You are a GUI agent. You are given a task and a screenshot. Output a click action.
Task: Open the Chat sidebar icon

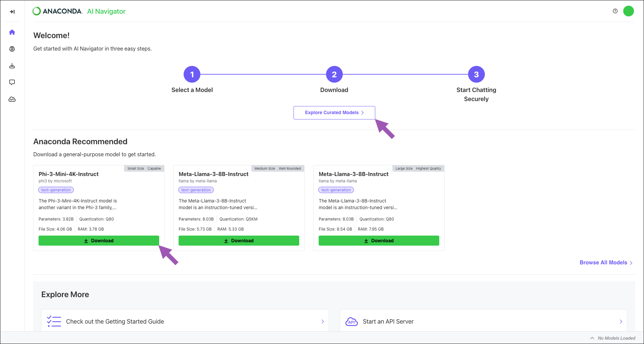click(x=12, y=82)
